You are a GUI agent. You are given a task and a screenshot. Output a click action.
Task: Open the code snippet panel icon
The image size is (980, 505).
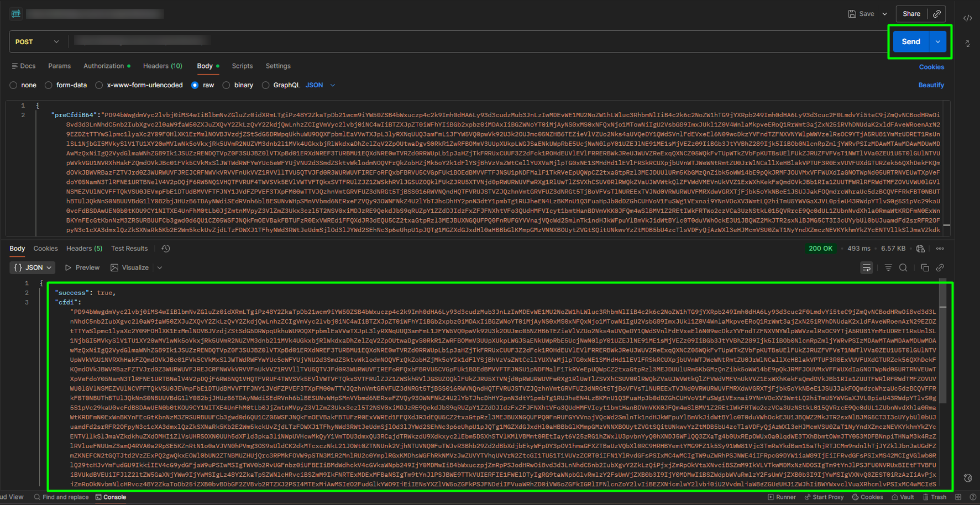point(967,18)
